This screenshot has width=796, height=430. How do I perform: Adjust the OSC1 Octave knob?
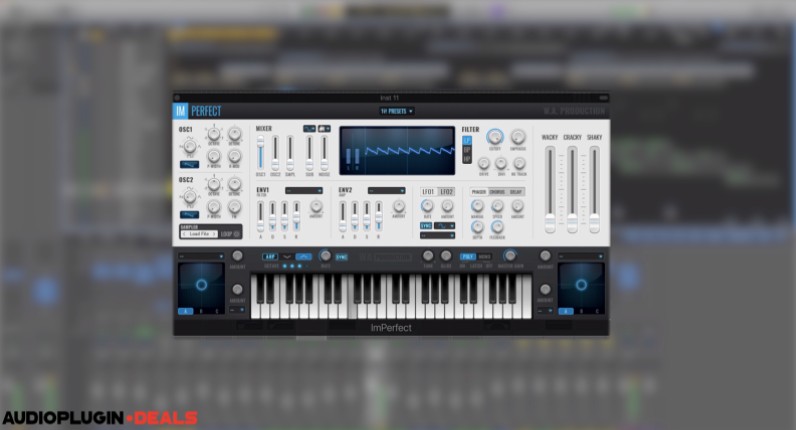tap(214, 135)
